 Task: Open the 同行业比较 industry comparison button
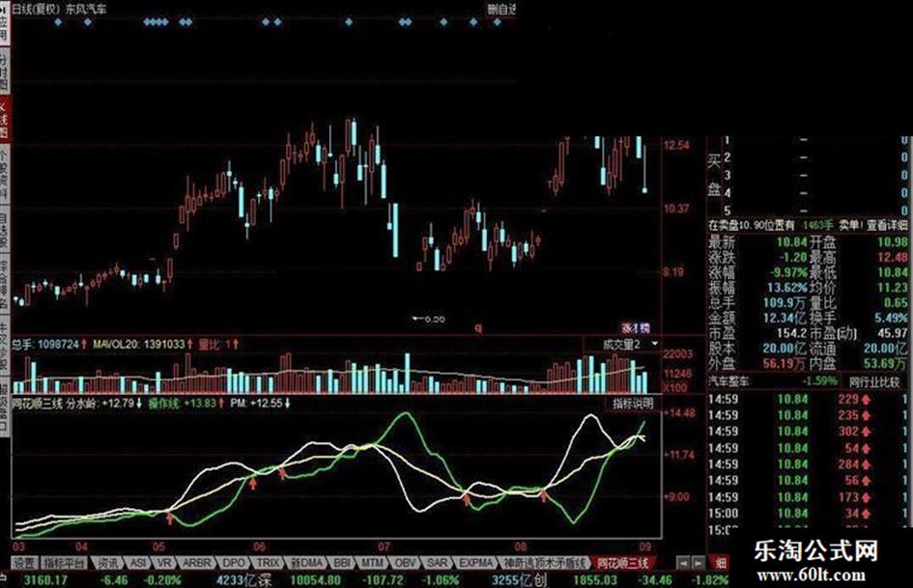pos(874,382)
